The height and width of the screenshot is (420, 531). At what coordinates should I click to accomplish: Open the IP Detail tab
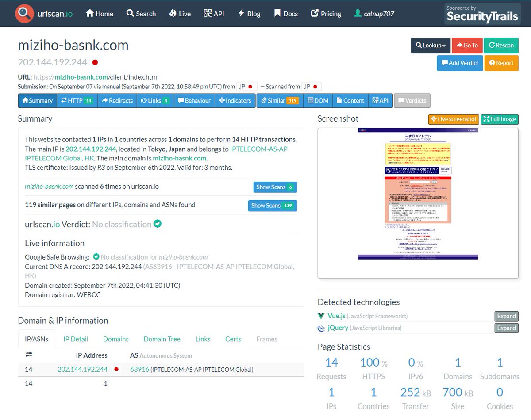point(76,339)
